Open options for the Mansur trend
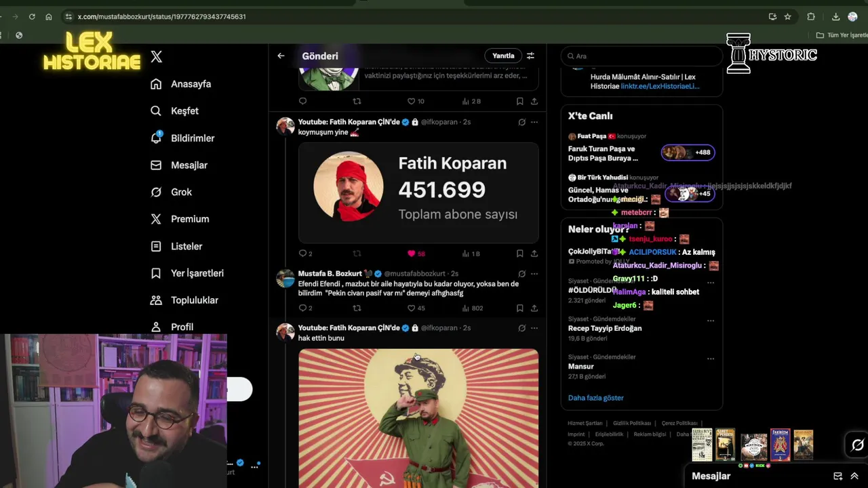This screenshot has height=488, width=868. (x=711, y=359)
